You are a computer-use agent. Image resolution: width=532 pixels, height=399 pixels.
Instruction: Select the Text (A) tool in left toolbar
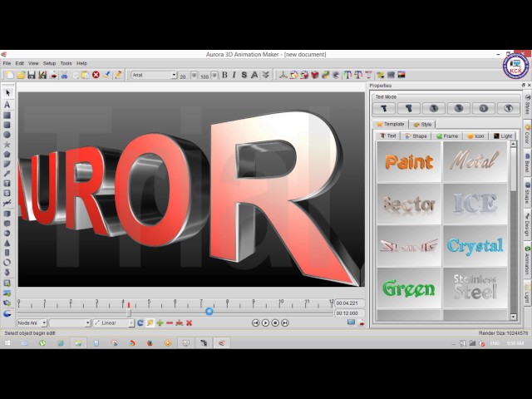[7, 105]
